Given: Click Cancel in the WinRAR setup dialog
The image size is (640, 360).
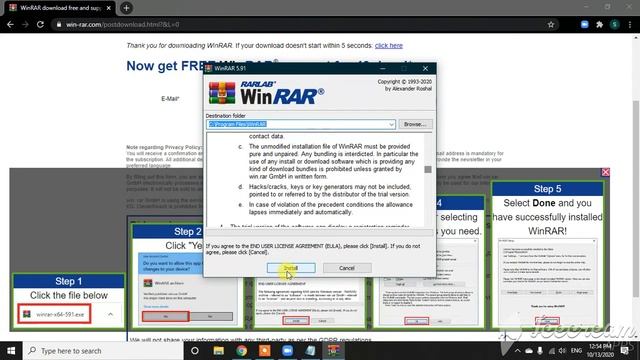Looking at the screenshot, I should 347,268.
